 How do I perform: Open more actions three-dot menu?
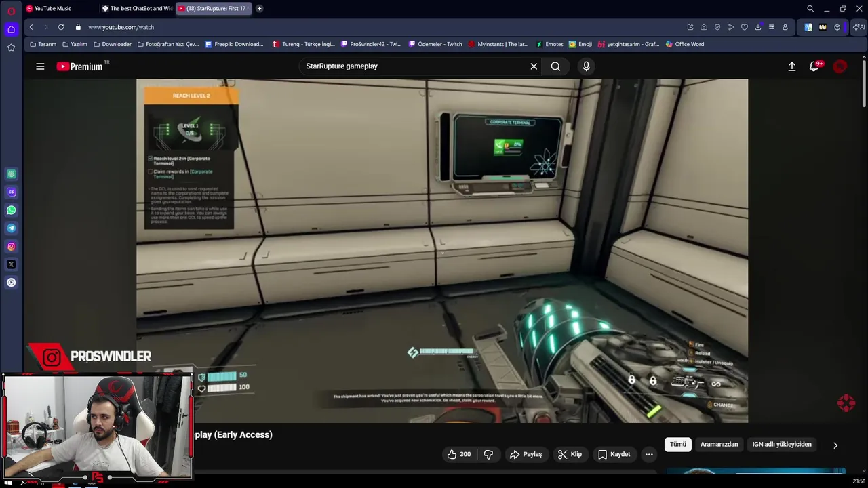point(649,454)
